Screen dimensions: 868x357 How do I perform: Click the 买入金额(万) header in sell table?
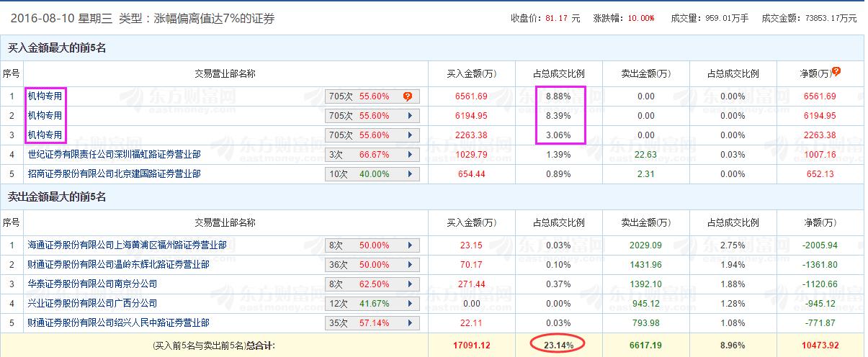coord(471,222)
